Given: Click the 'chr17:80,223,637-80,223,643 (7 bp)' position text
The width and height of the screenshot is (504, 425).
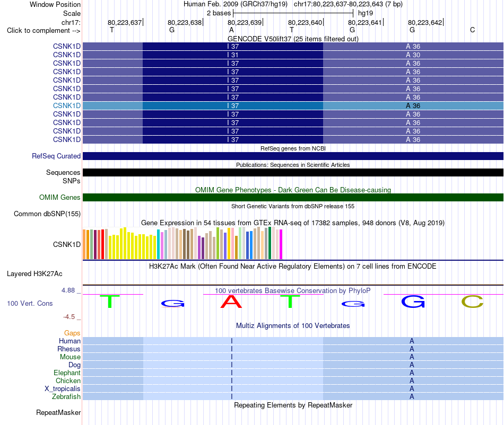Looking at the screenshot, I should (x=348, y=4).
